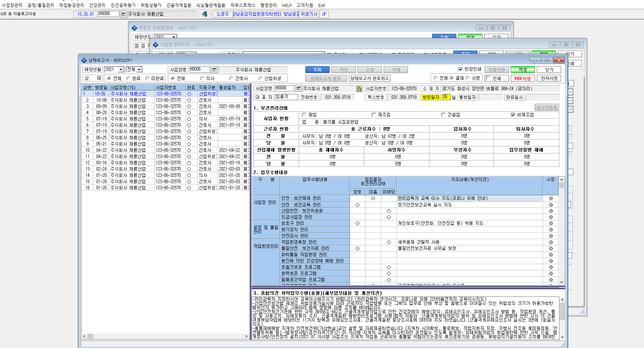Toggle the 한장인쇄 checkbox
The image size is (644, 348).
tap(461, 69)
